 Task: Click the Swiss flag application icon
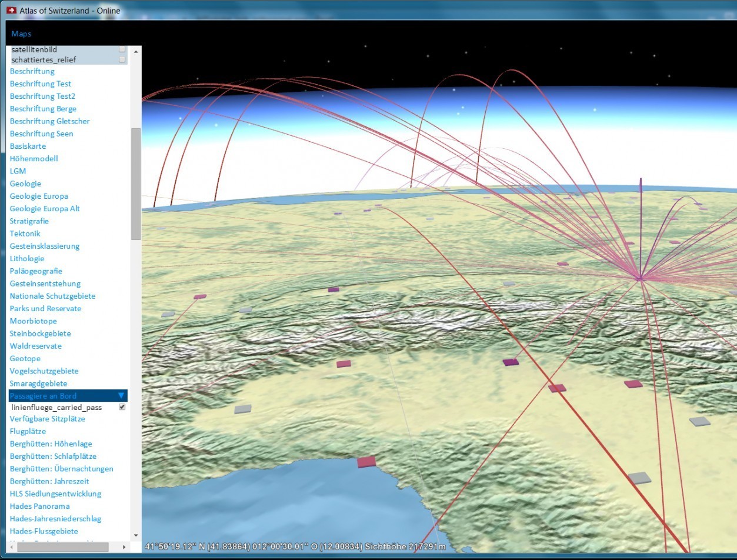[x=11, y=11]
